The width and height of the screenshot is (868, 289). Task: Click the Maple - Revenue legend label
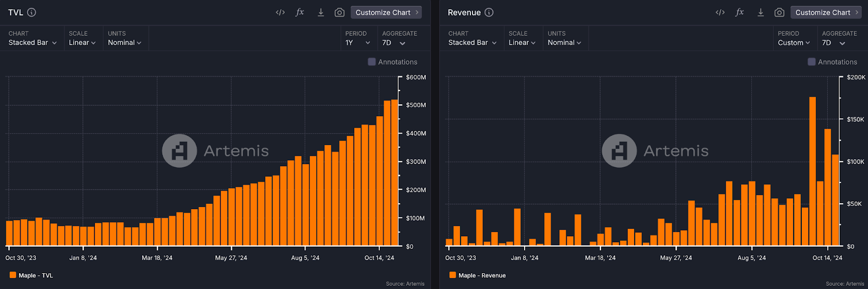[482, 275]
